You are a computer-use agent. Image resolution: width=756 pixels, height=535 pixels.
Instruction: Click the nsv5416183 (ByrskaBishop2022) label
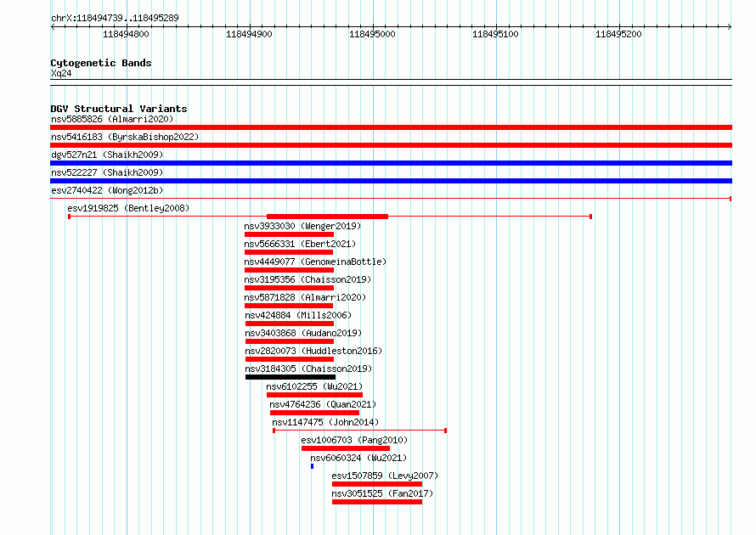click(125, 137)
